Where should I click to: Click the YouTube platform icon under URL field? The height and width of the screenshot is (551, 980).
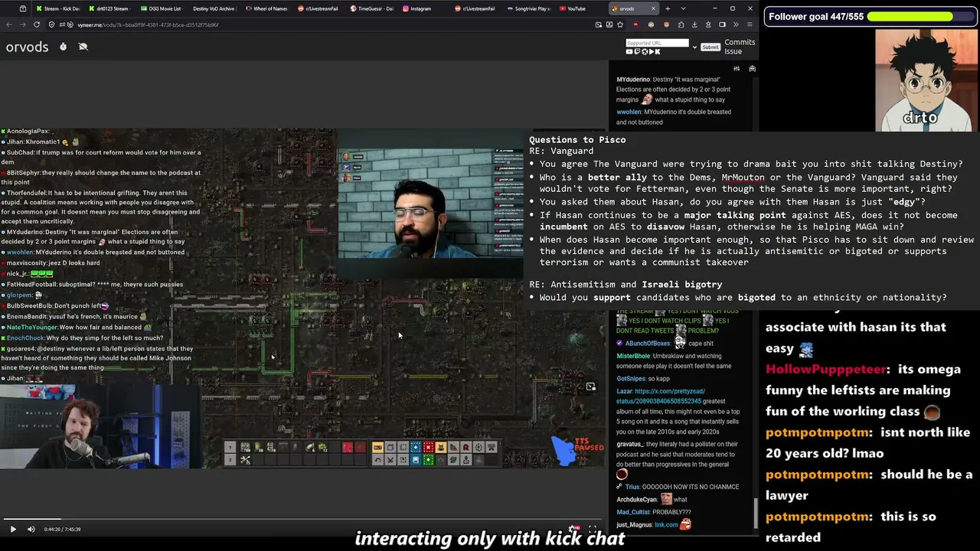click(x=630, y=52)
